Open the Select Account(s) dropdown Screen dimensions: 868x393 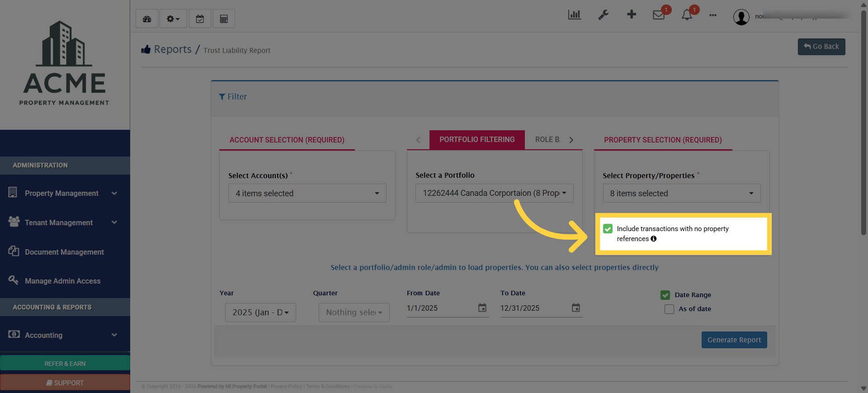307,193
